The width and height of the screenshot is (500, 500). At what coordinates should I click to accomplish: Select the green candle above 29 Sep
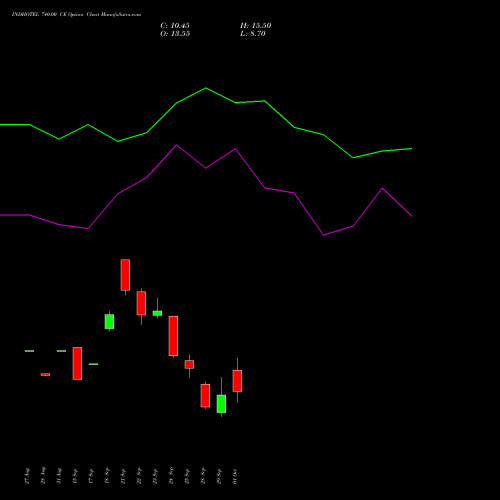coord(221,404)
